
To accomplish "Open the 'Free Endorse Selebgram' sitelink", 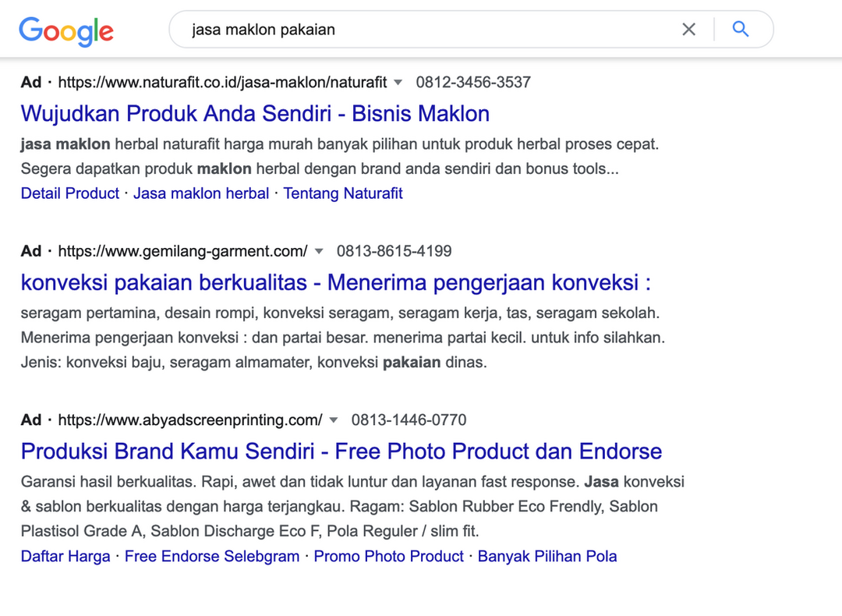I will pos(212,556).
